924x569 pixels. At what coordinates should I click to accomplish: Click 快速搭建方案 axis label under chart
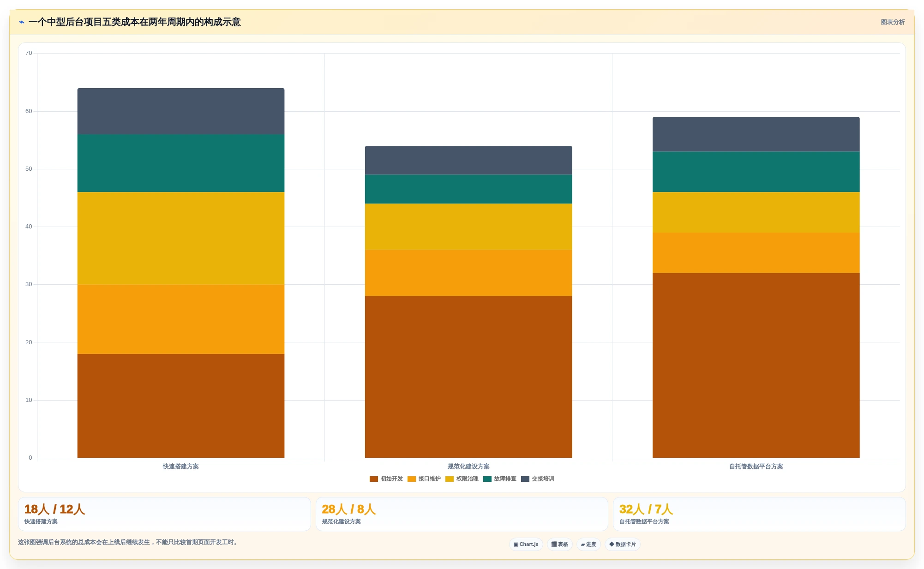pos(181,467)
